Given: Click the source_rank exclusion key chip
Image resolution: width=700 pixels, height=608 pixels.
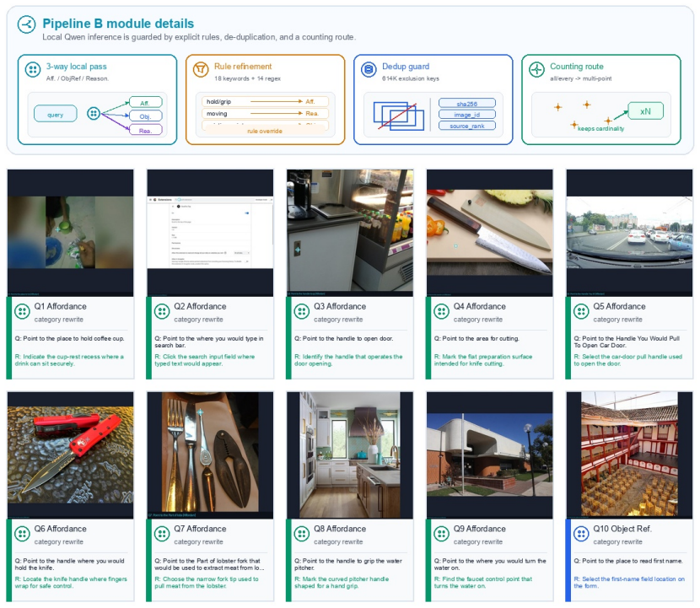Looking at the screenshot, I should [467, 126].
